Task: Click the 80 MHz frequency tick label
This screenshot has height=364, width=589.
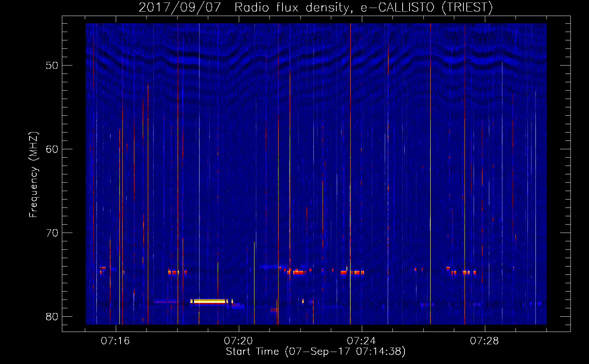Action: [52, 317]
